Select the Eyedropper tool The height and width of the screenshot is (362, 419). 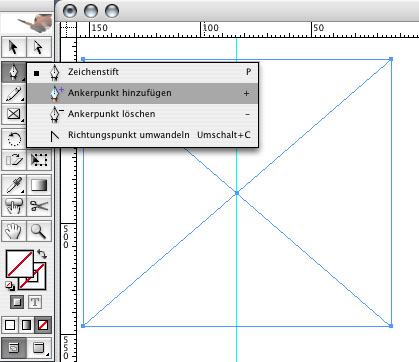point(14,185)
